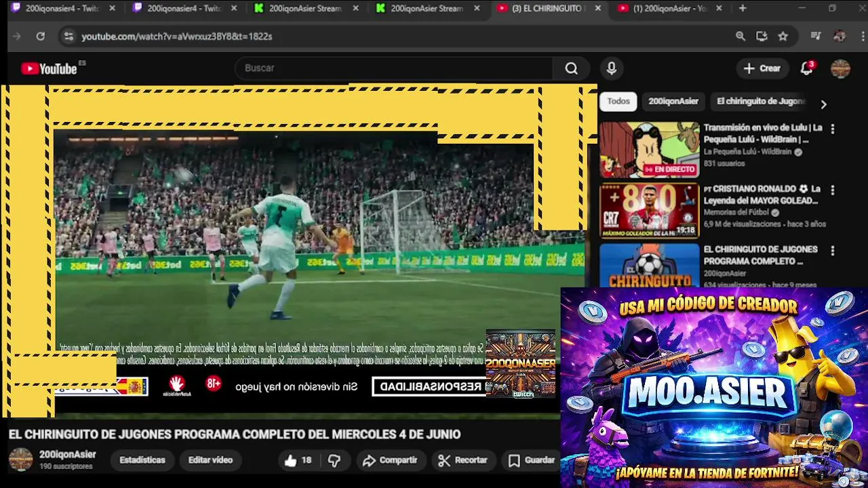The height and width of the screenshot is (488, 868).
Task: Click the 200iqonAsier channel avatar under video
Action: [20, 460]
